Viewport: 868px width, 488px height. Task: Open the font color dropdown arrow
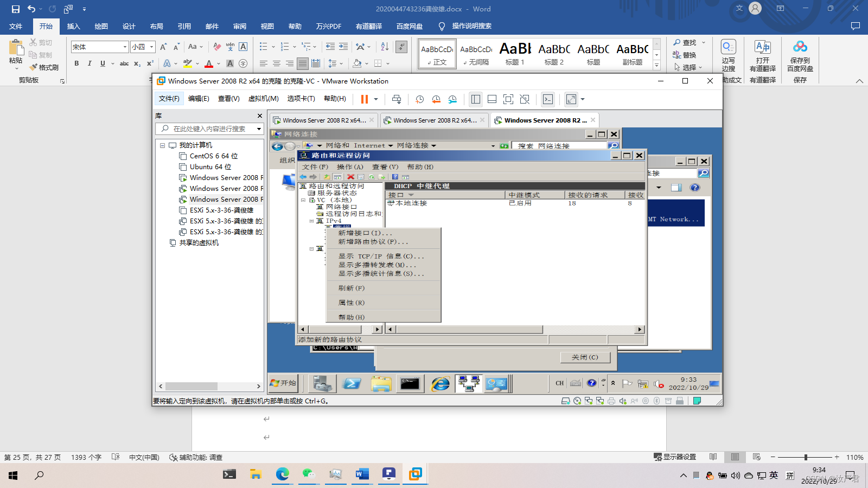pos(219,63)
